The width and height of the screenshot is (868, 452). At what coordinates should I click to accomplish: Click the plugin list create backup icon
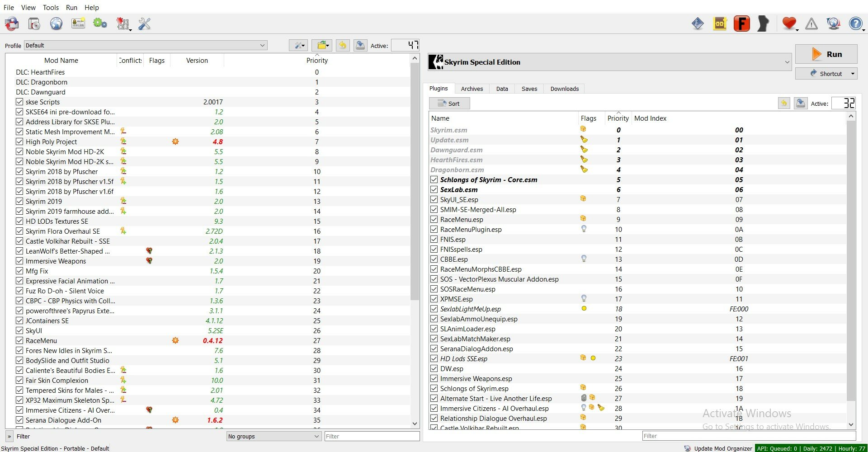(x=801, y=104)
